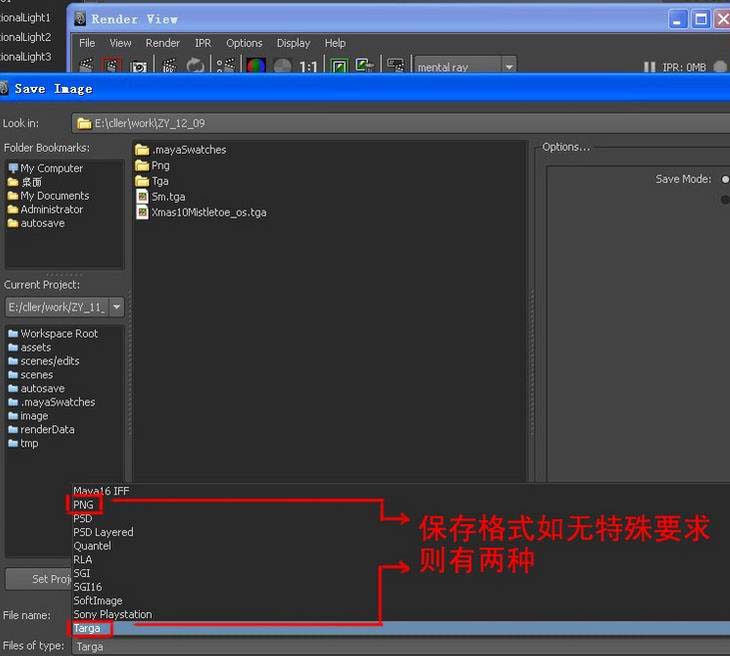
Task: Click the Refresh IPR image icon
Action: (195, 66)
